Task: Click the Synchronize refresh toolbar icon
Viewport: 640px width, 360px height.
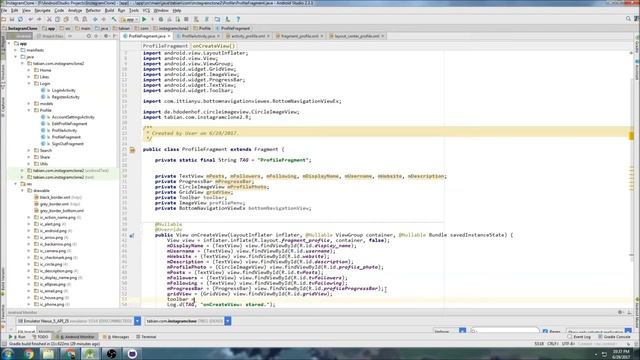Action: pyautogui.click(x=20, y=19)
